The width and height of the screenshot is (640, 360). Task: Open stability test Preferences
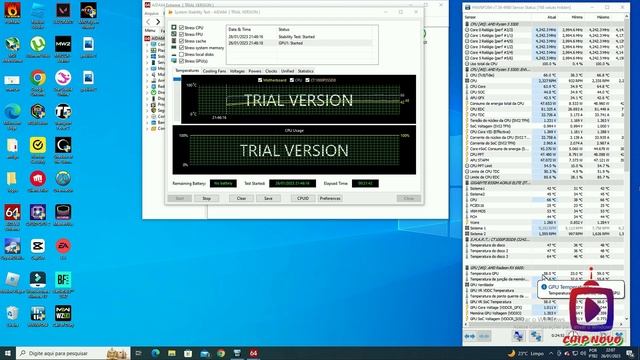330,198
